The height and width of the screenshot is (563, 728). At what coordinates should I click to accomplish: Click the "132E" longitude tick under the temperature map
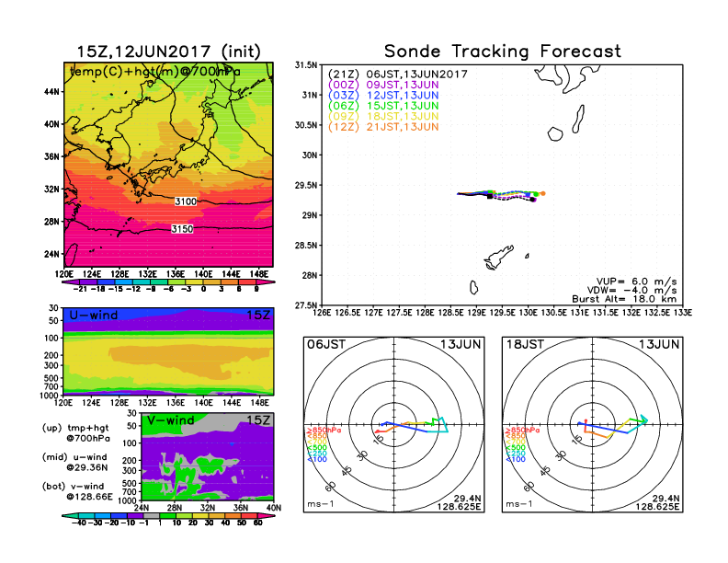(147, 274)
